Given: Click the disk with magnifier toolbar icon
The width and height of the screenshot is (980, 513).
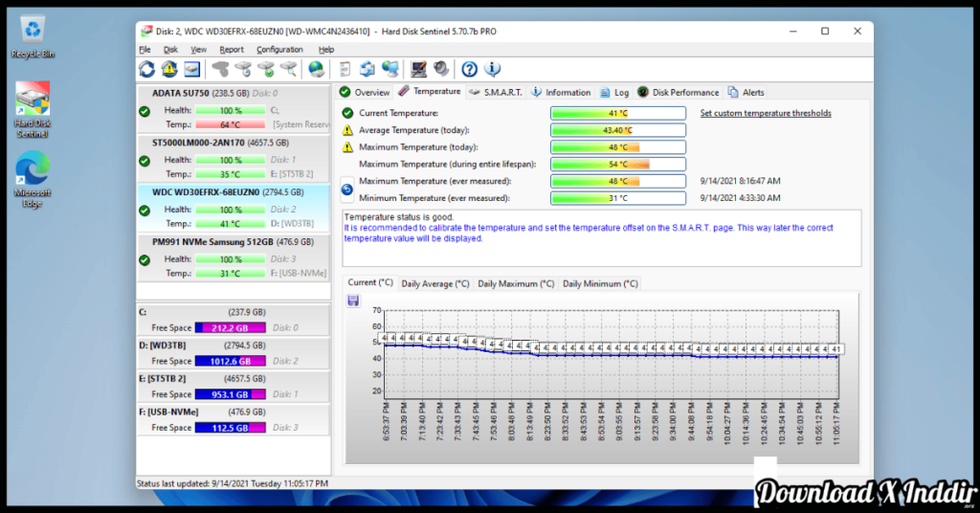Looking at the screenshot, I should click(x=288, y=69).
